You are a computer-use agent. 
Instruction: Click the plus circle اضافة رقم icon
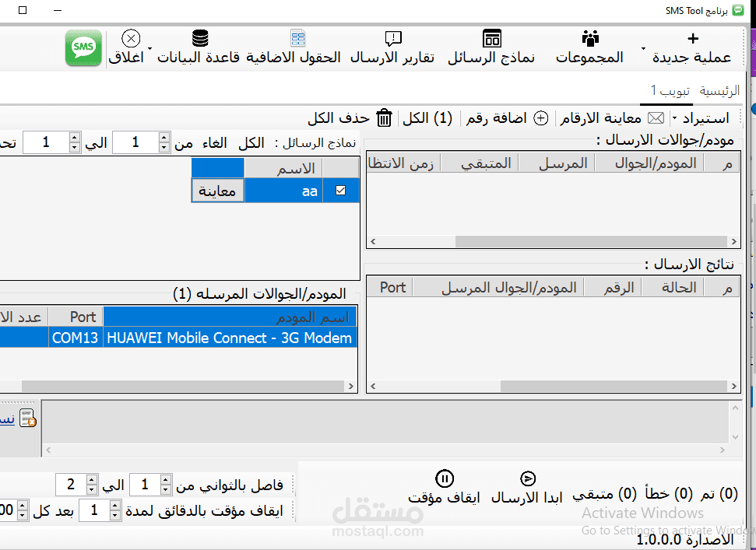(541, 118)
